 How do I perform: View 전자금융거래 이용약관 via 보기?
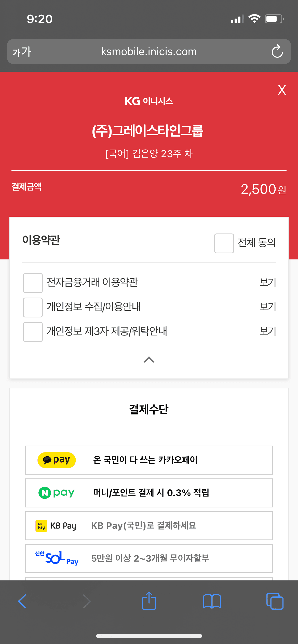(268, 282)
